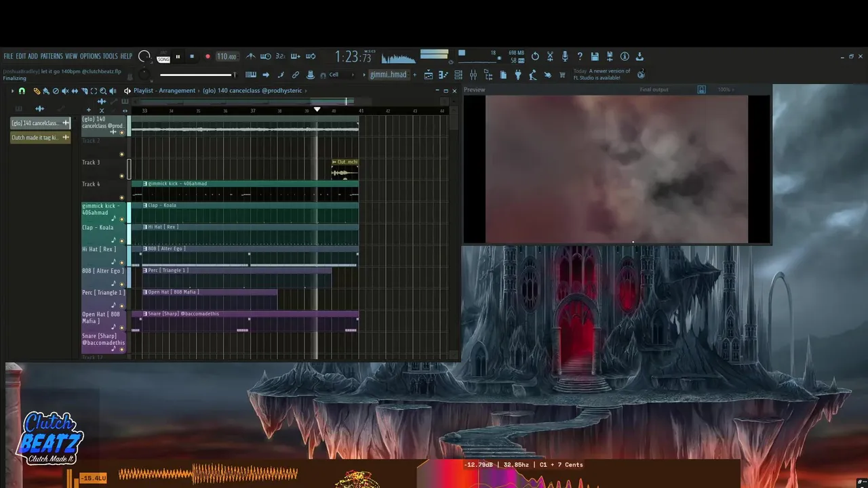Select the Playlist mute tool
The height and width of the screenshot is (488, 868).
pyautogui.click(x=65, y=91)
